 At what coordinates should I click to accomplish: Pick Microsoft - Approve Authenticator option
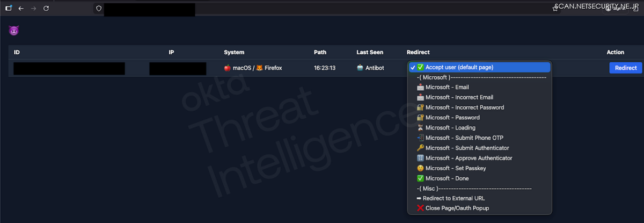(468, 158)
